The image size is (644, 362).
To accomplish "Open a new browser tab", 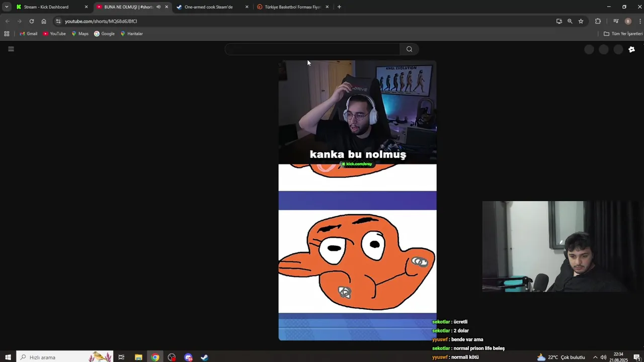I will pyautogui.click(x=339, y=7).
